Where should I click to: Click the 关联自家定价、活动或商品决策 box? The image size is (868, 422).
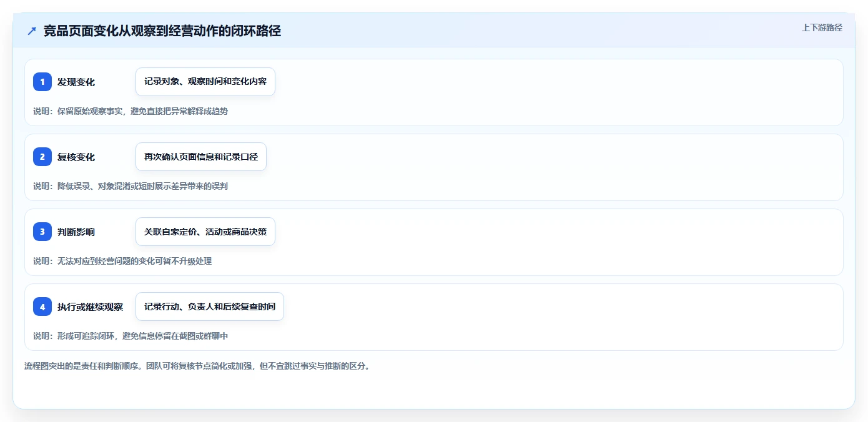coord(205,232)
